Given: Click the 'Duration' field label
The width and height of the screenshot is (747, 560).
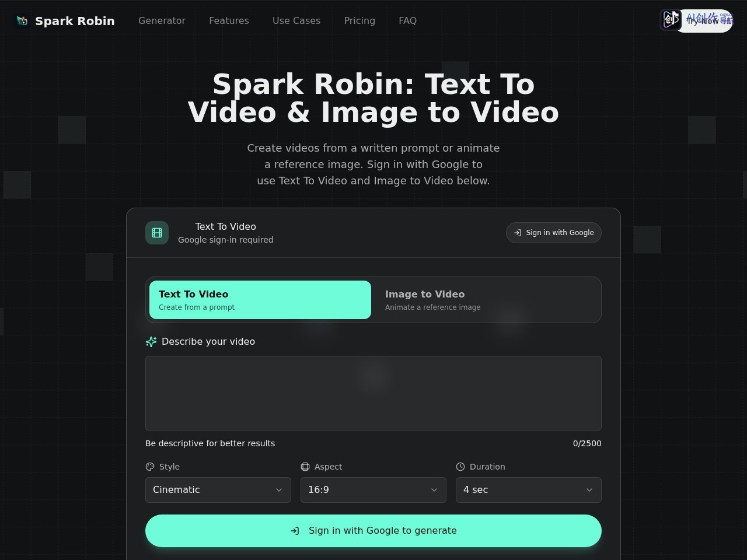Looking at the screenshot, I should [487, 467].
